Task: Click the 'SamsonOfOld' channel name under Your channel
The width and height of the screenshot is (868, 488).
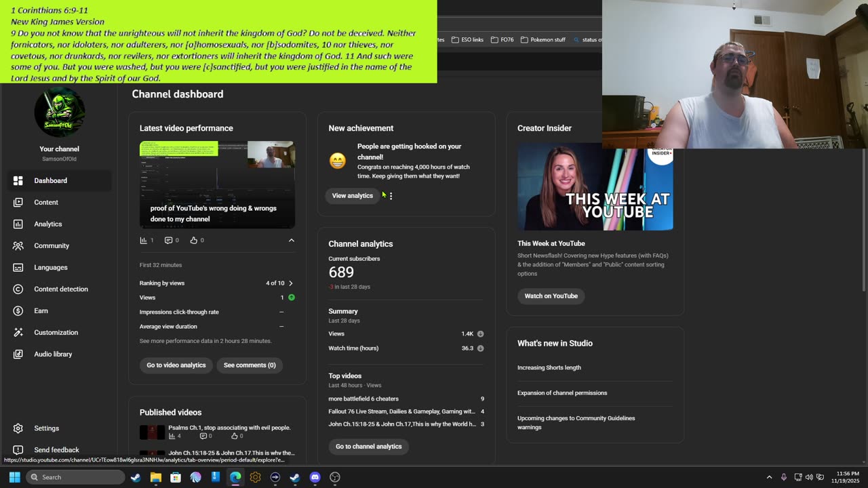Action: (59, 159)
